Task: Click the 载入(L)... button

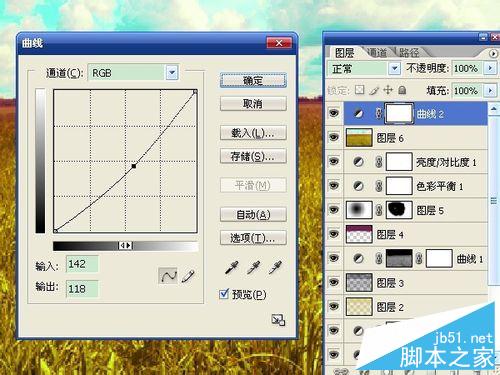Action: click(253, 133)
